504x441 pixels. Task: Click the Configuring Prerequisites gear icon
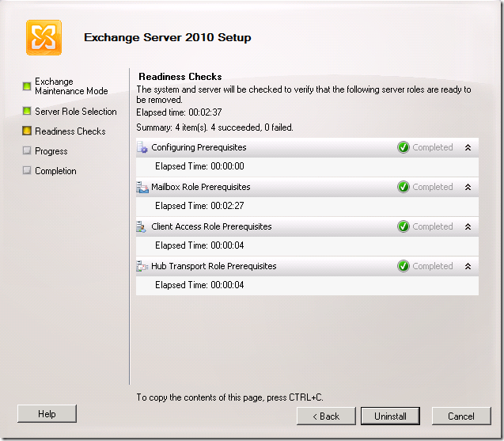click(142, 147)
